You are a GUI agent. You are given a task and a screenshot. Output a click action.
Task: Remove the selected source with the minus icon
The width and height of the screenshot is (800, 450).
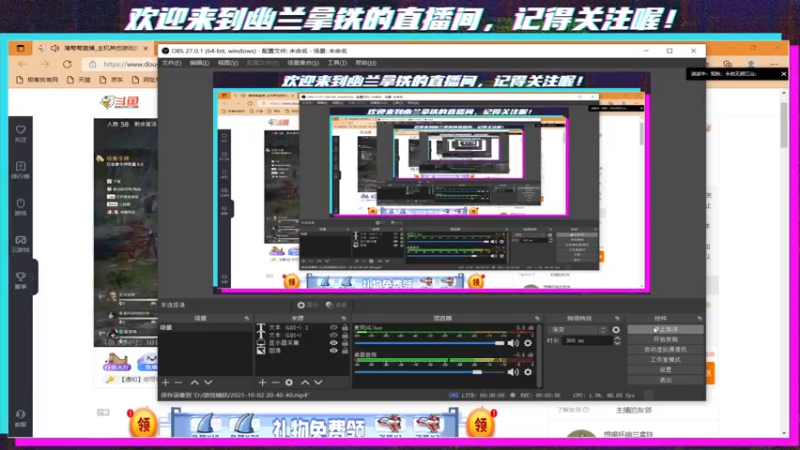(276, 382)
